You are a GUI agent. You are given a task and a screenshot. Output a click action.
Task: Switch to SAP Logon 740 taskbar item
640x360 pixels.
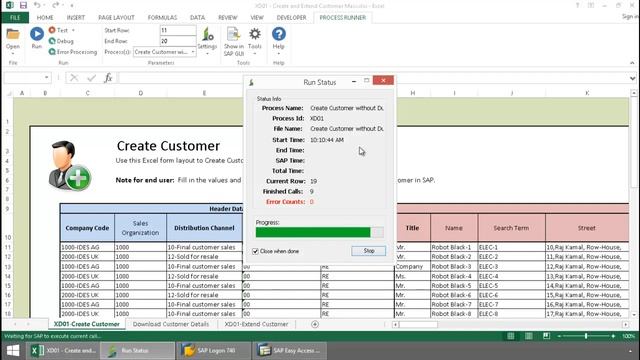pyautogui.click(x=214, y=351)
